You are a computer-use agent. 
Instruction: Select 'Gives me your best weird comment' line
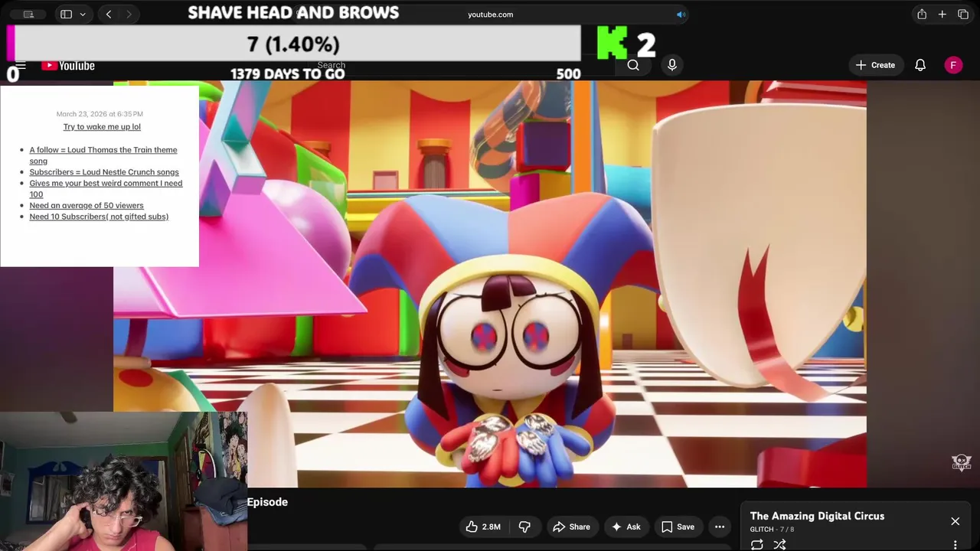pos(106,188)
